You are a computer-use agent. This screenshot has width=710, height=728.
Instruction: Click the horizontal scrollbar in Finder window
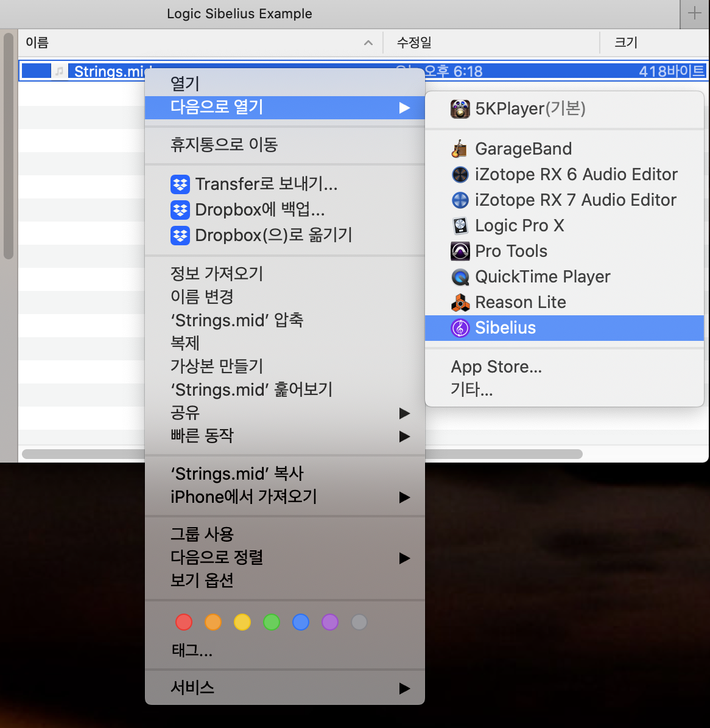(x=302, y=454)
